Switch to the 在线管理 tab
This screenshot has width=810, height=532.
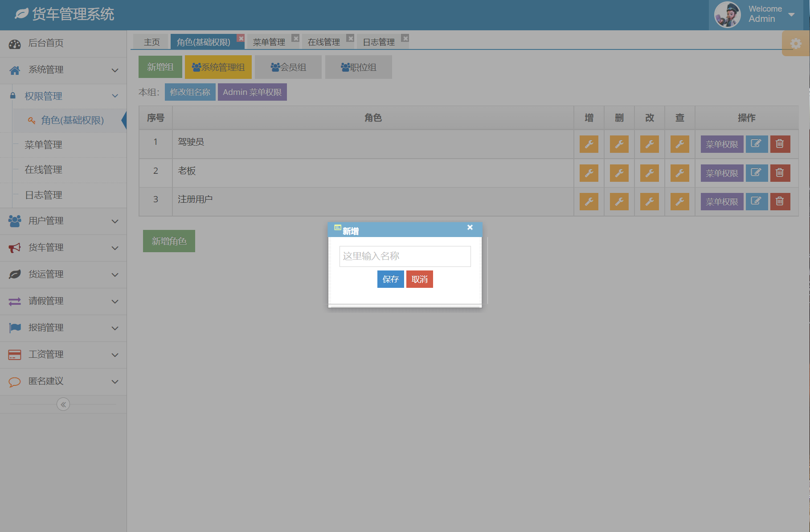(x=324, y=42)
